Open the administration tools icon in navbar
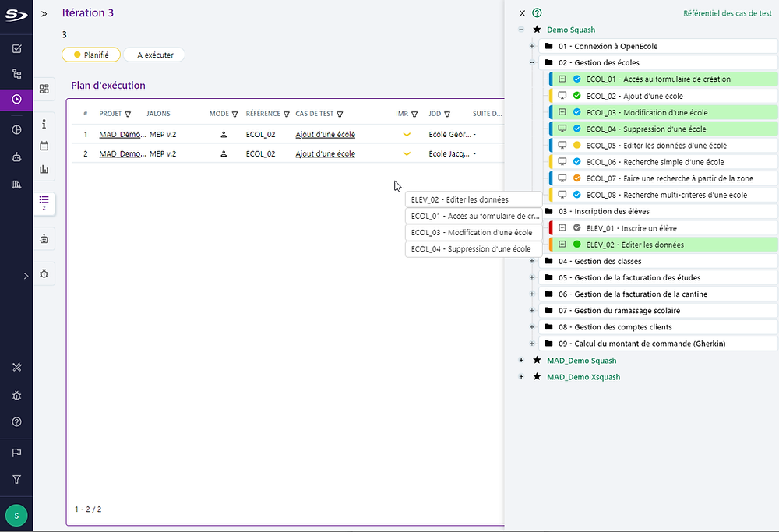This screenshot has height=532, width=779. (16, 367)
